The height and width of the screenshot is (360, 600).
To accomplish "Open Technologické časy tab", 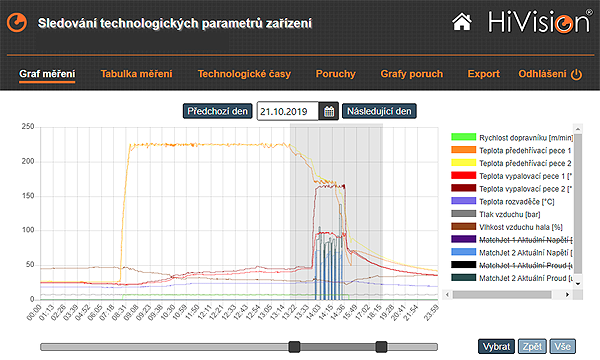I will [244, 74].
